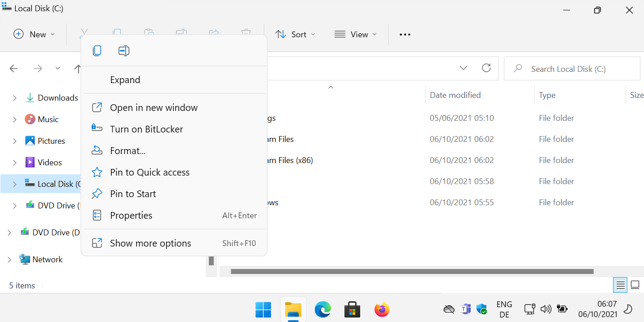
Task: Select the Copy icon in the context menu
Action: (97, 50)
